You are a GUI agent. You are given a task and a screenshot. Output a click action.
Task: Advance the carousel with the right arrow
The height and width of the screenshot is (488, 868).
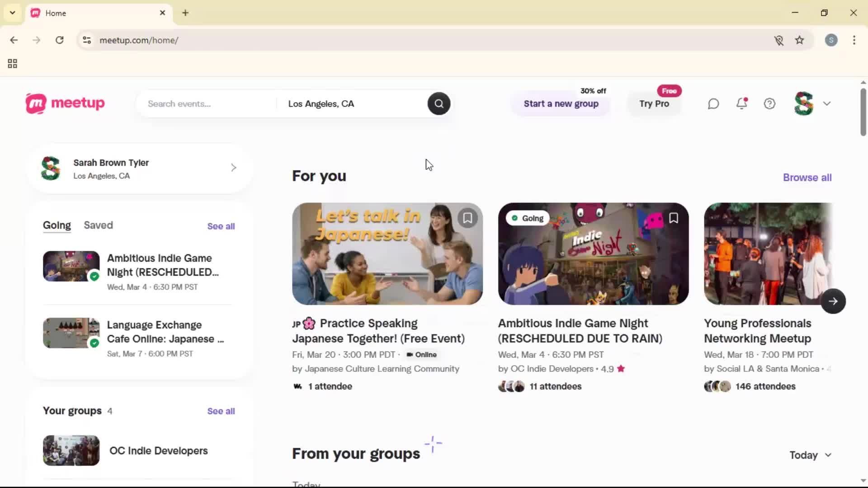pyautogui.click(x=833, y=301)
